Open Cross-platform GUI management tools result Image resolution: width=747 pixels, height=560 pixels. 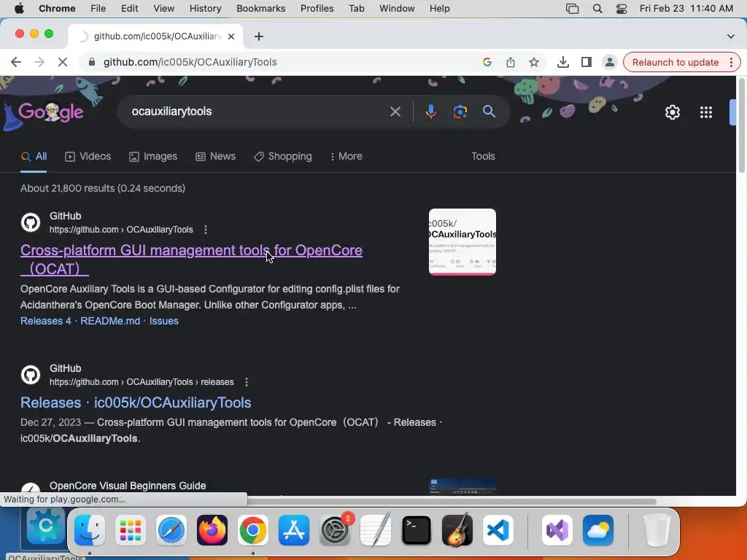click(x=191, y=260)
